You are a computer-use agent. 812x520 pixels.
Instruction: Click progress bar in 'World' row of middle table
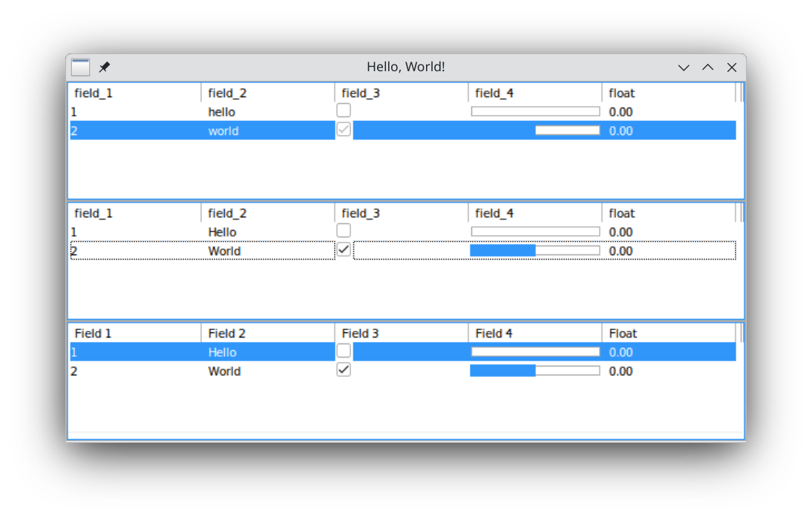click(x=535, y=251)
